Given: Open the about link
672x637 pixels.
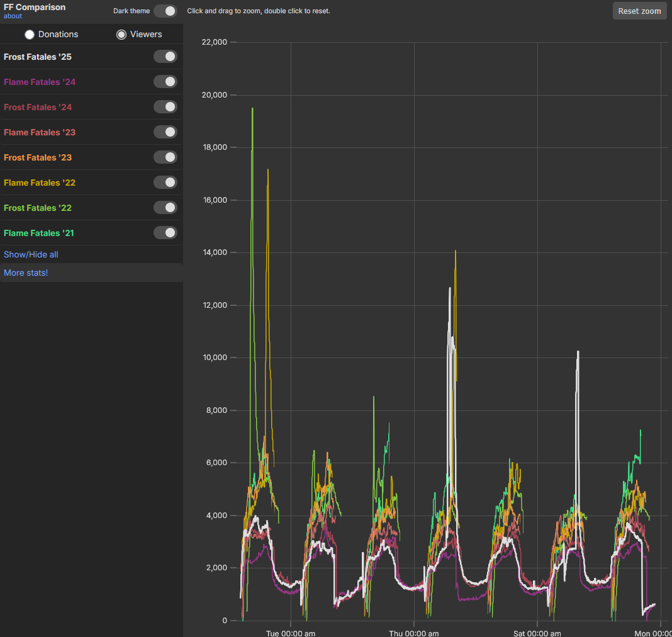Looking at the screenshot, I should click(13, 16).
